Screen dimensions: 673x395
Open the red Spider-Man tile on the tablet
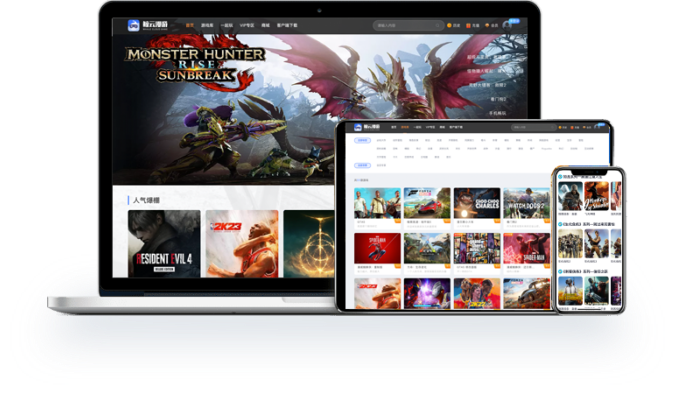[x=377, y=249]
